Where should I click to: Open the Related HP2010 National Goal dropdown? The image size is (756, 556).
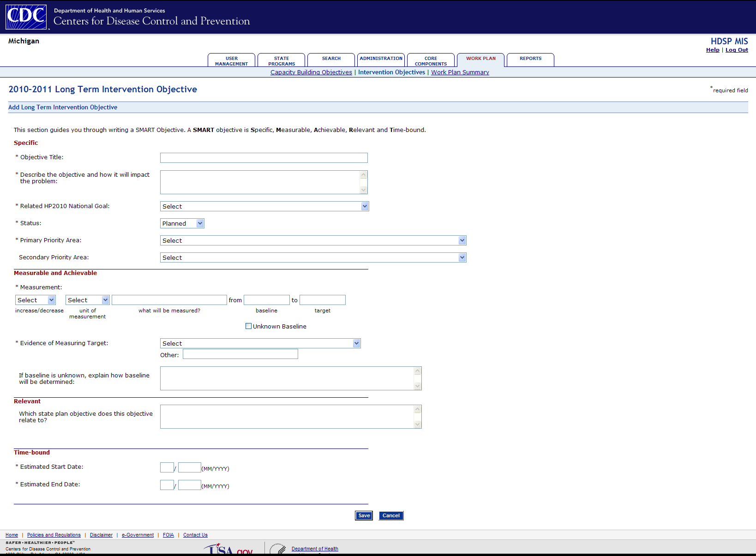[264, 206]
